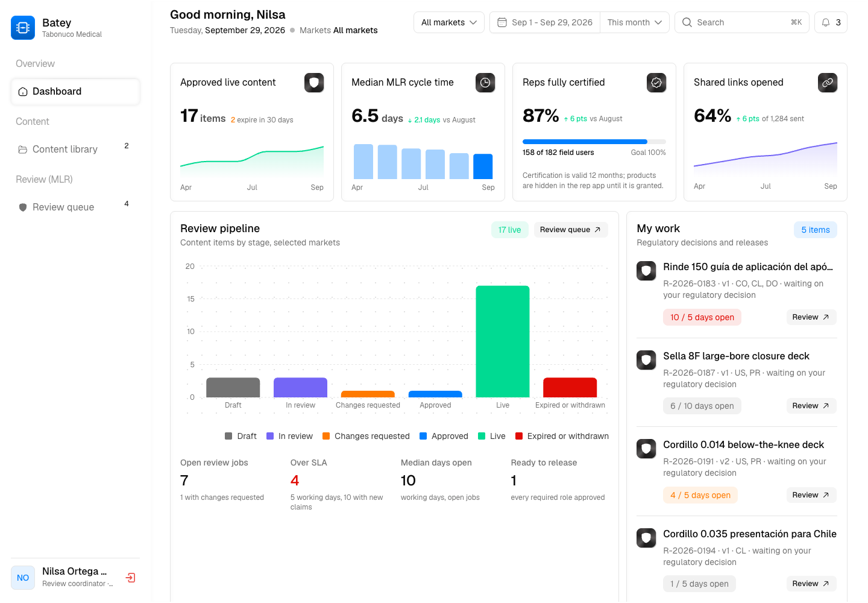
Task: Click the calendar icon in date range
Action: click(x=502, y=22)
